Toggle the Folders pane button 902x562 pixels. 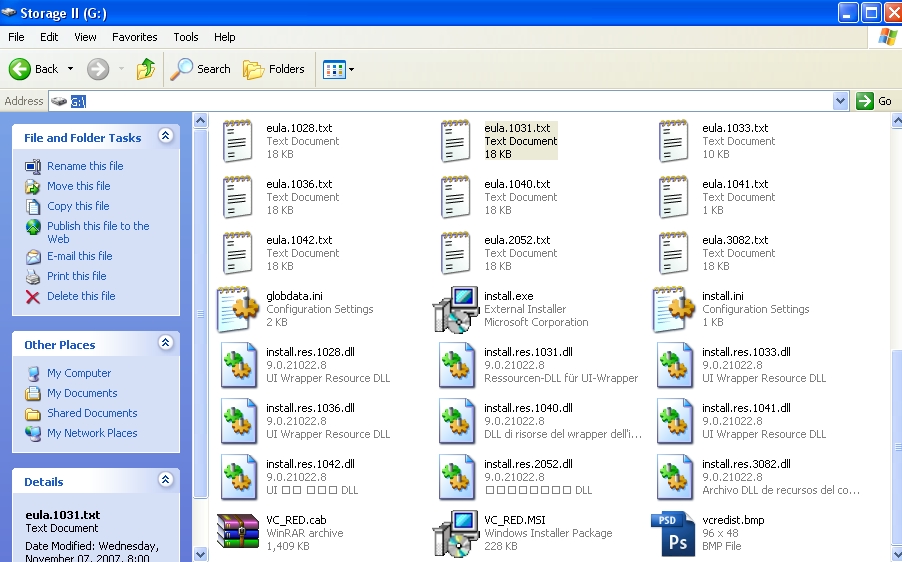pos(274,69)
